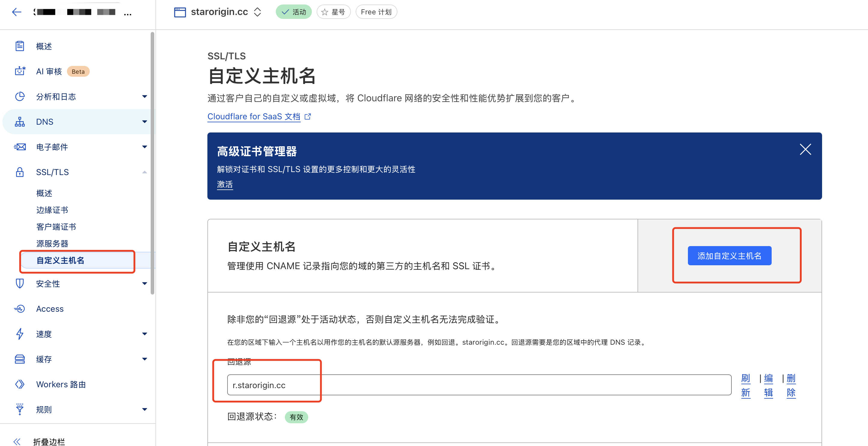This screenshot has height=446, width=868.
Task: Select the 源服务器 submenu item
Action: click(52, 243)
